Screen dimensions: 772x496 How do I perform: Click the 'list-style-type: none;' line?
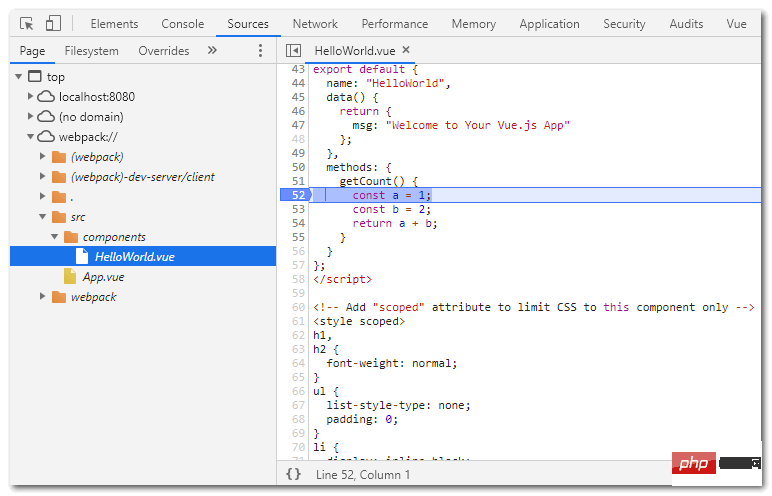coord(398,405)
